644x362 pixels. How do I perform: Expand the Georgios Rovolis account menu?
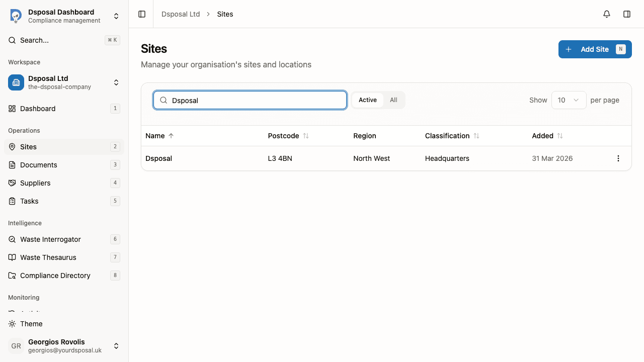pos(116,346)
